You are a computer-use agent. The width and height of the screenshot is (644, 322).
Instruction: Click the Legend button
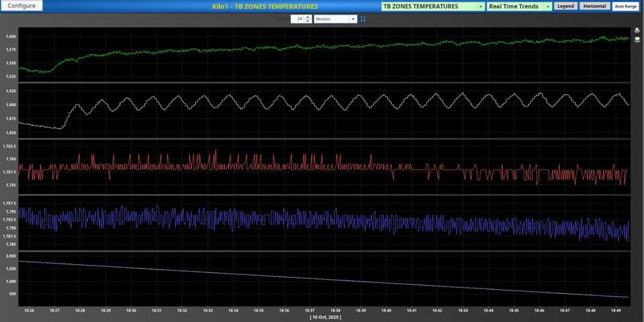coord(566,6)
